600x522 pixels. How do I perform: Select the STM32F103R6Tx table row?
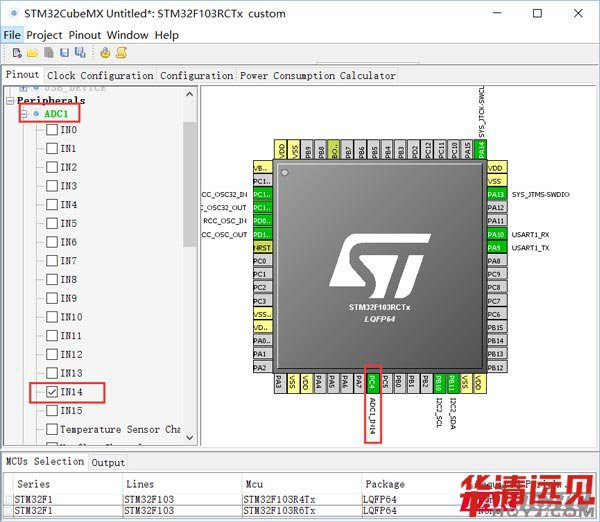[298, 511]
